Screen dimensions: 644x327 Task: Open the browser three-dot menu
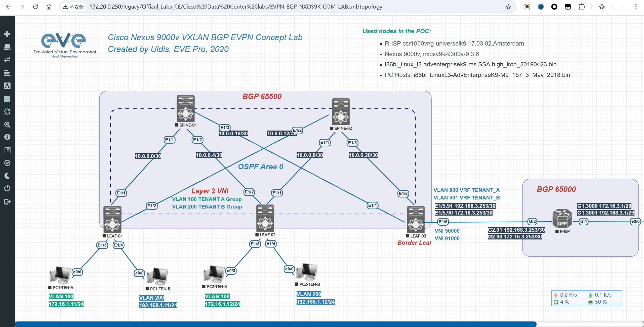click(636, 7)
